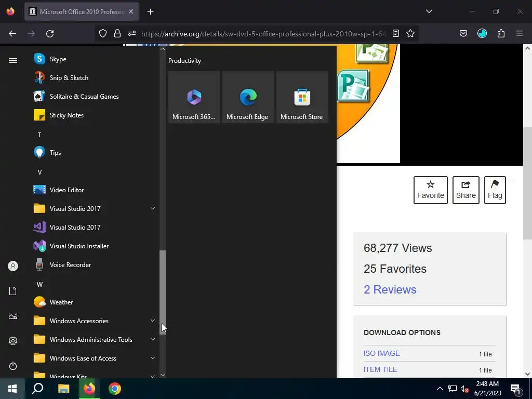Open the list all tabs dropdown
This screenshot has width=532, height=399.
pyautogui.click(x=429, y=11)
